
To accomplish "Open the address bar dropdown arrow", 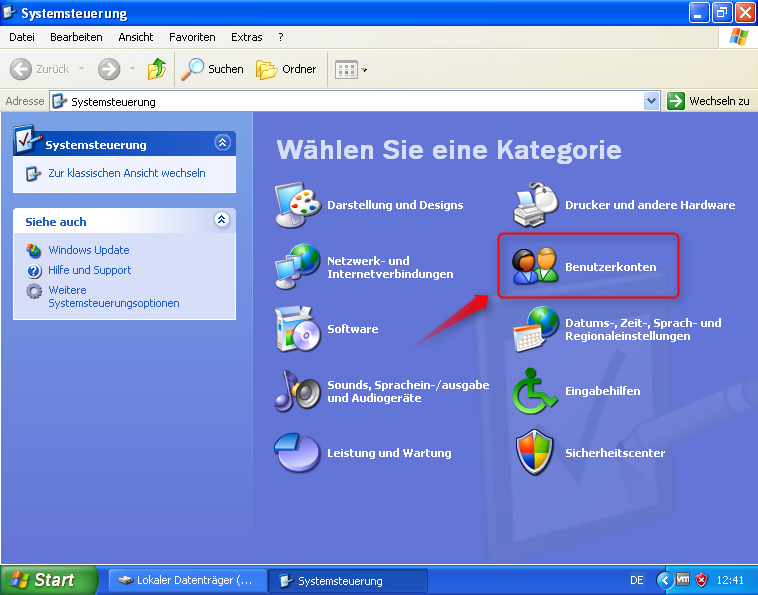I will tap(652, 101).
